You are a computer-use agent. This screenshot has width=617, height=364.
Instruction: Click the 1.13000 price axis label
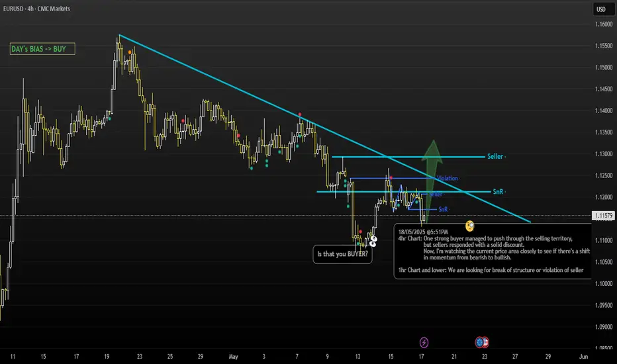[x=603, y=154]
